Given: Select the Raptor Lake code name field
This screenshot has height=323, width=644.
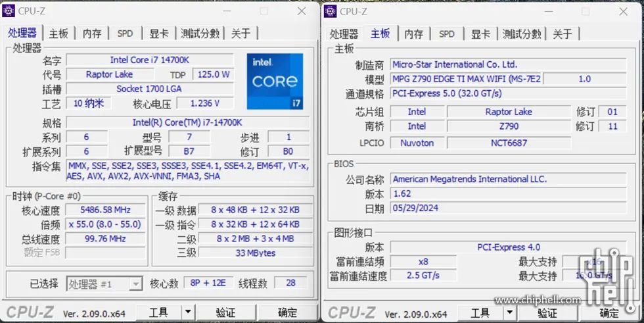Looking at the screenshot, I should [109, 74].
